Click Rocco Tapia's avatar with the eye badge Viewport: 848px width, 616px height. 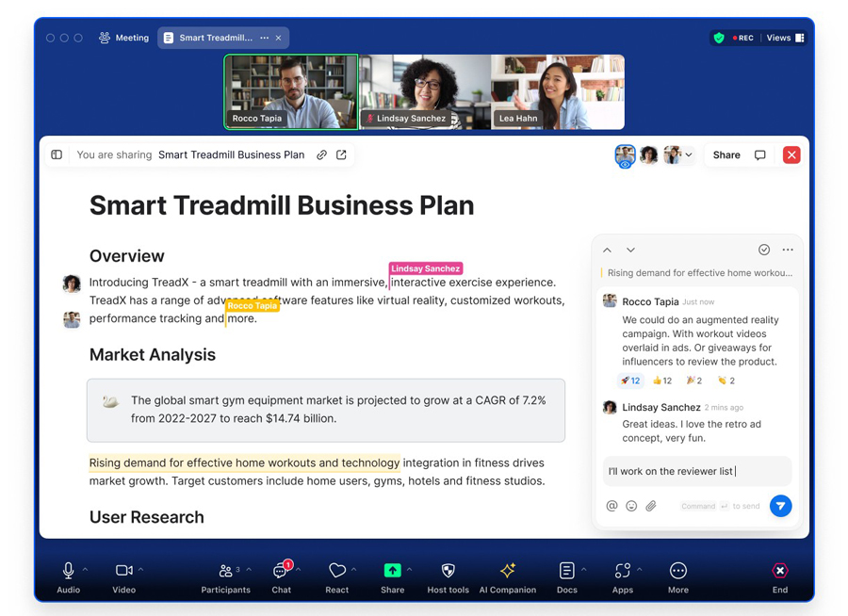tap(625, 155)
